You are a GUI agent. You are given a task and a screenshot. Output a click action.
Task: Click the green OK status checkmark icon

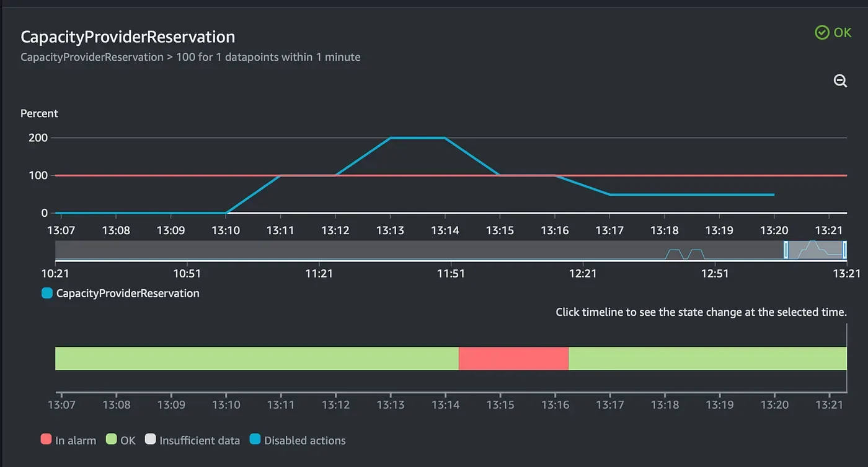coord(821,33)
